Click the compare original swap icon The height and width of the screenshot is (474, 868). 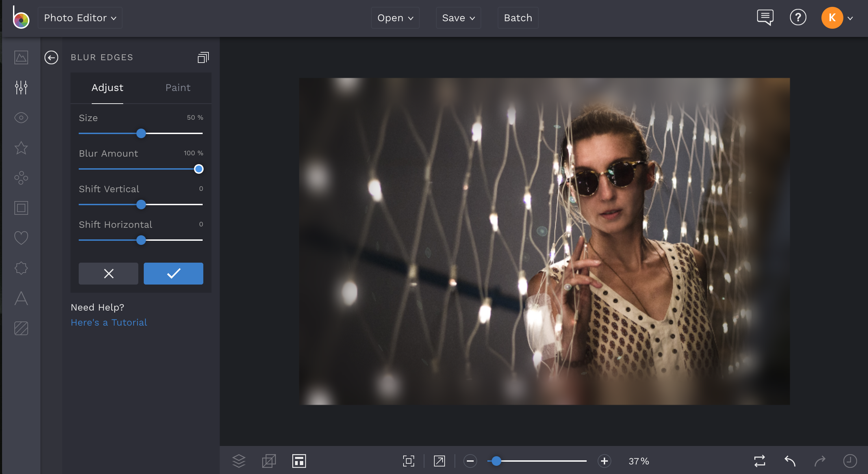760,461
